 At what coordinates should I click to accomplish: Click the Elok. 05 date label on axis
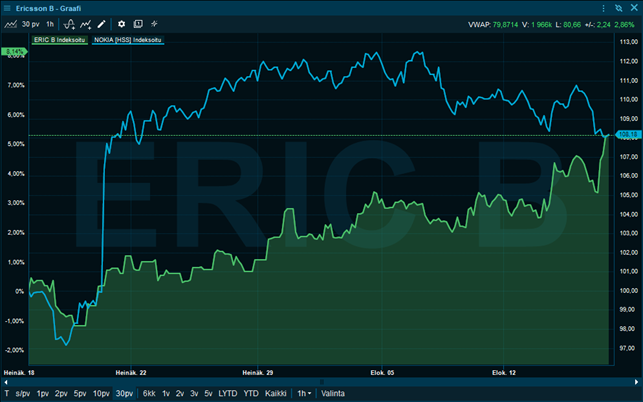tap(382, 373)
